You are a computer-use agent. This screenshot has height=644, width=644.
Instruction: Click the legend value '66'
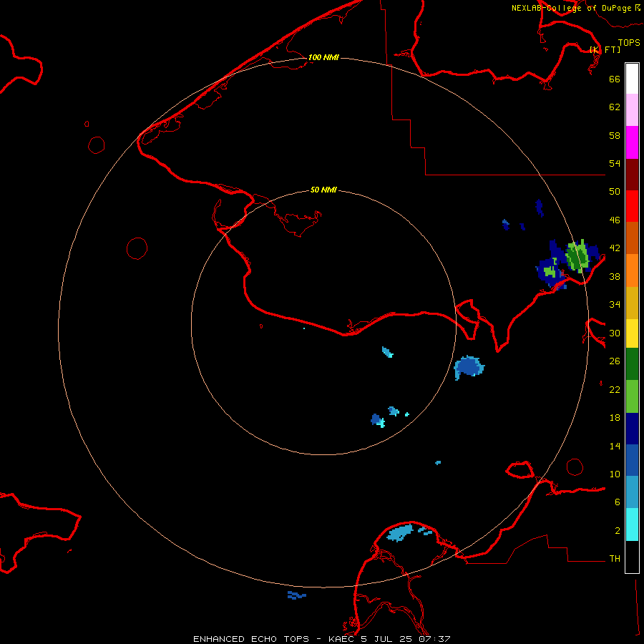pos(615,79)
